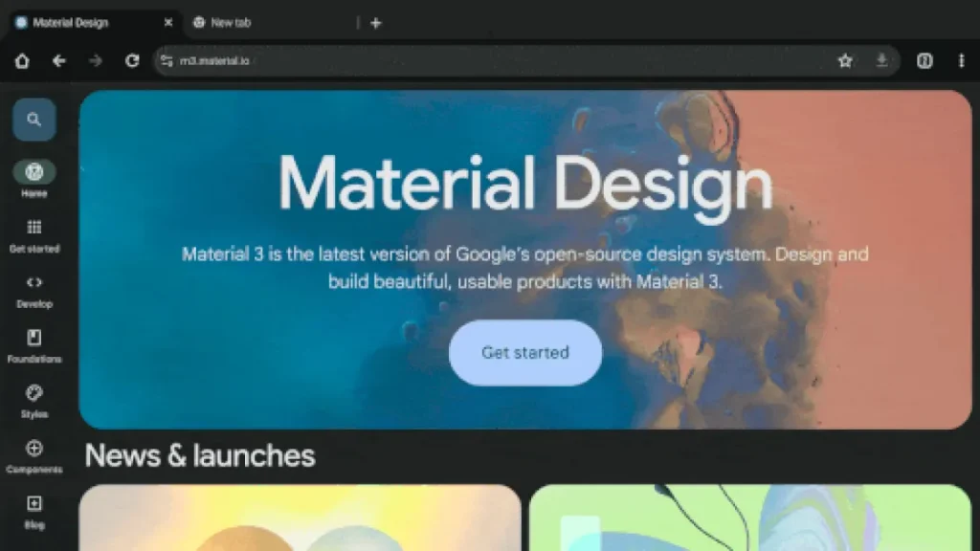Open the Blog icon in the sidebar

coord(34,503)
